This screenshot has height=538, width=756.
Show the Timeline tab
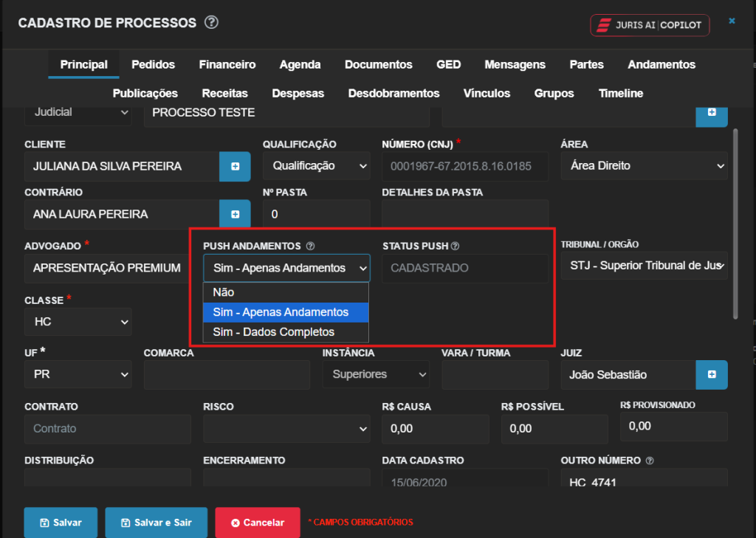620,94
